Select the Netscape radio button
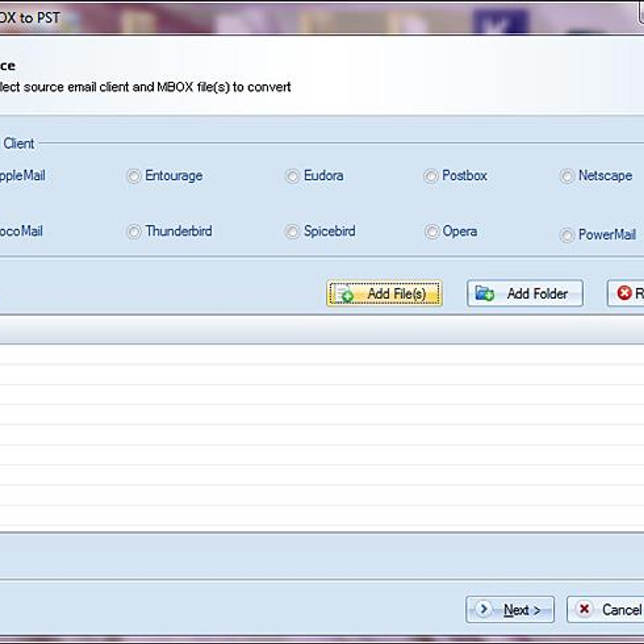Screen dimensions: 644x644 click(567, 176)
